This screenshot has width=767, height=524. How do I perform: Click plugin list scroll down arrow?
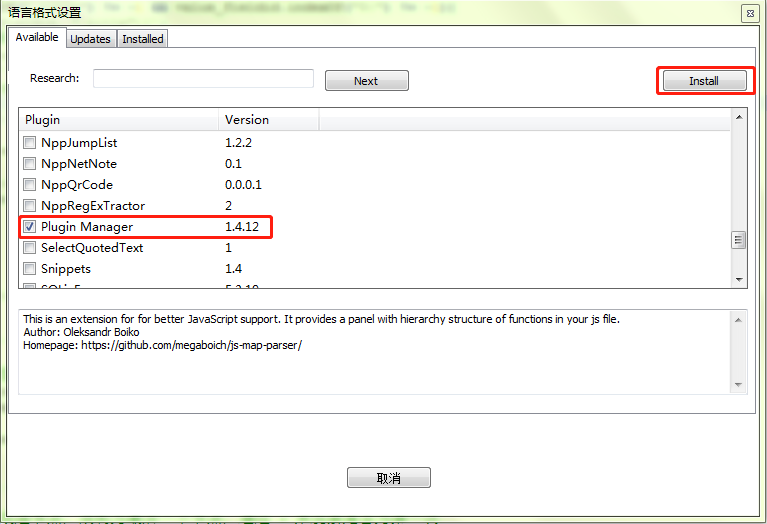click(739, 280)
